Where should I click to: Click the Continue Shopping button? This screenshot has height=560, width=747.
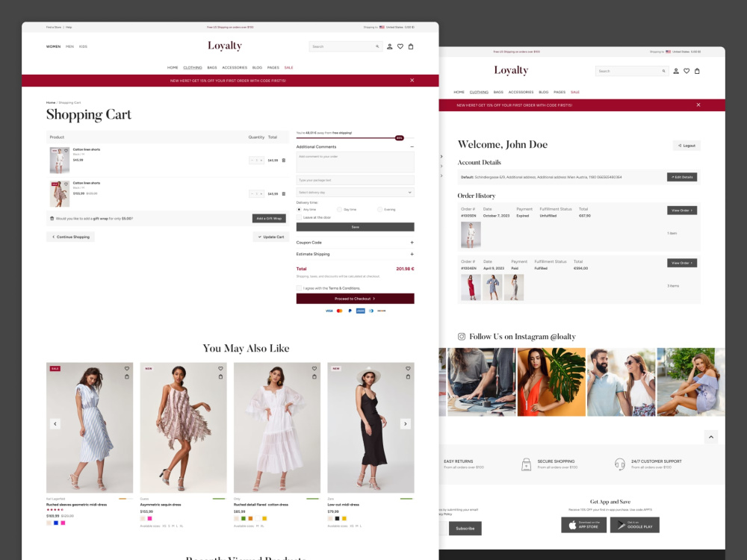(70, 237)
